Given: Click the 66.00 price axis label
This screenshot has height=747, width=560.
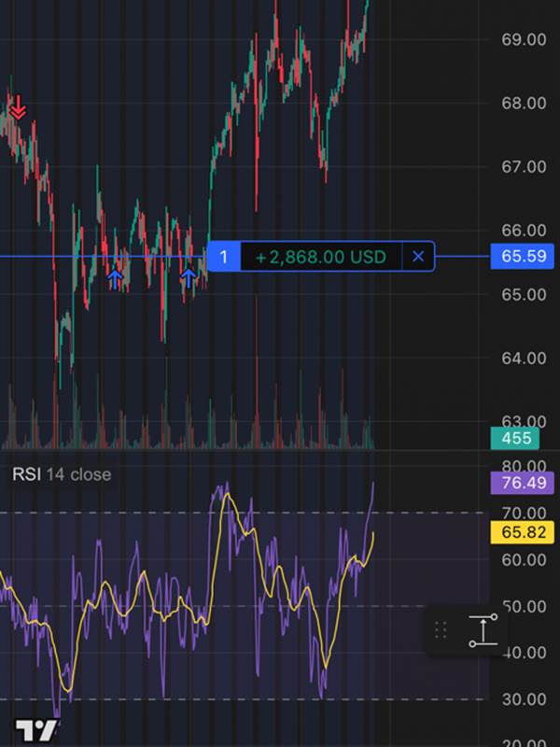Looking at the screenshot, I should pyautogui.click(x=524, y=231).
